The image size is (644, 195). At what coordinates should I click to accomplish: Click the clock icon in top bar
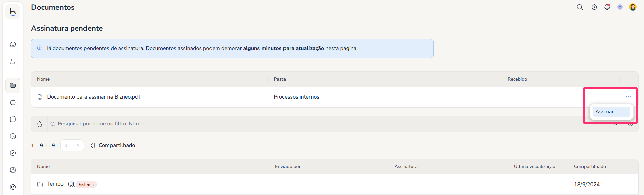[x=594, y=7]
